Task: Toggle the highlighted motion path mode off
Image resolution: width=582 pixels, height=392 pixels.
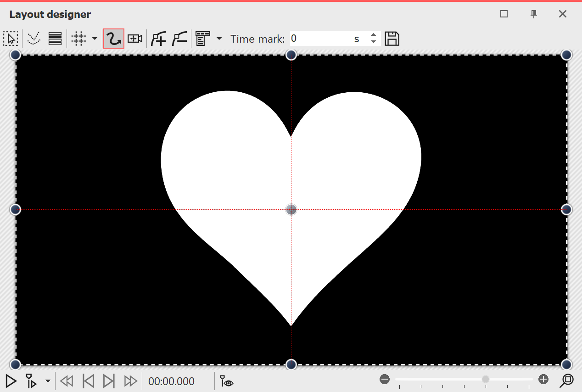Action: [x=113, y=39]
